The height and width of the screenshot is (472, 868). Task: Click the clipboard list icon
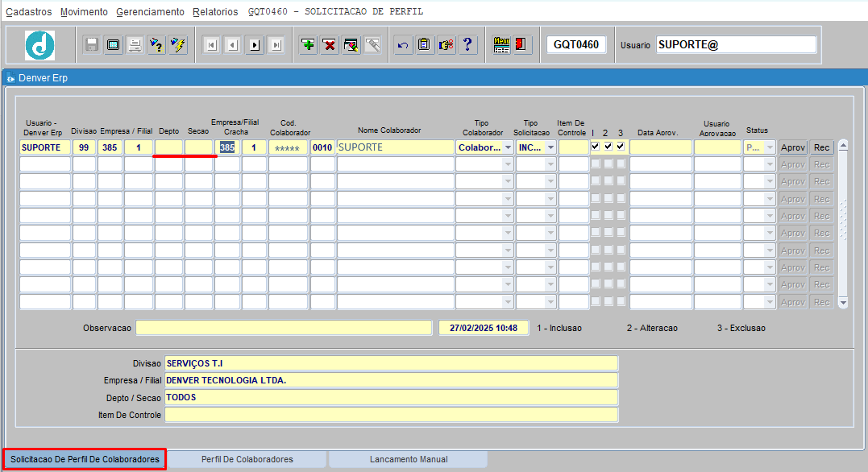(425, 45)
